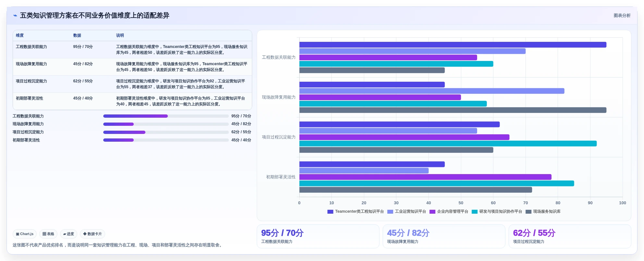
Task: Click table value 95分 / 70分
Action: pyautogui.click(x=83, y=47)
